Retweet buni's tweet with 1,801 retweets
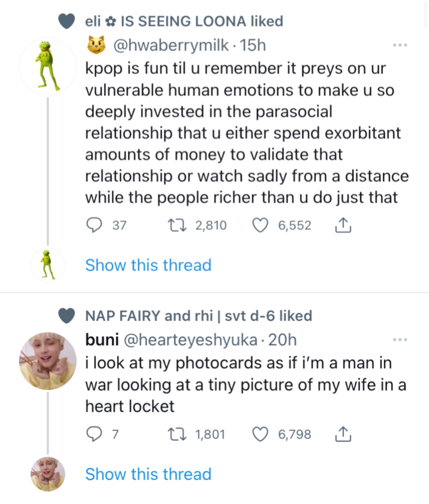 (177, 434)
